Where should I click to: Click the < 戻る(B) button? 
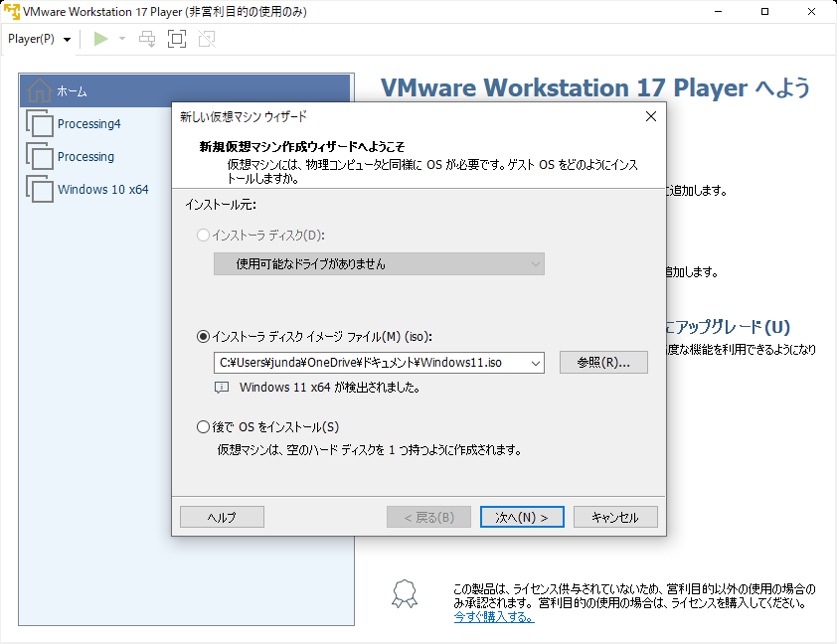pos(428,517)
